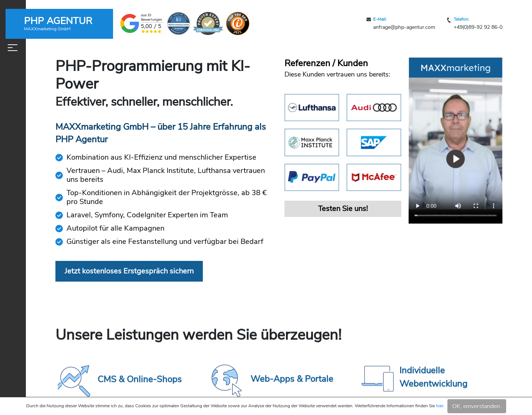
Task: Click the Proven Expert Empfehlung badge
Action: click(208, 23)
